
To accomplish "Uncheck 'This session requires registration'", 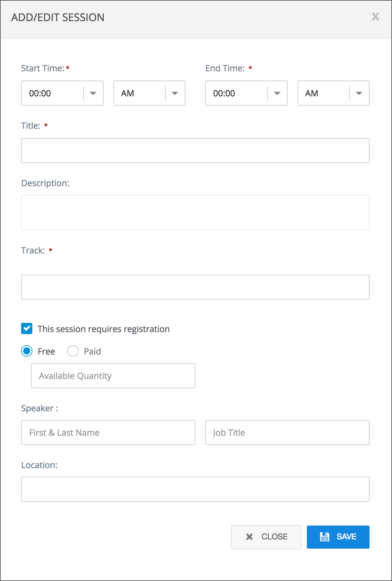I will tap(27, 329).
